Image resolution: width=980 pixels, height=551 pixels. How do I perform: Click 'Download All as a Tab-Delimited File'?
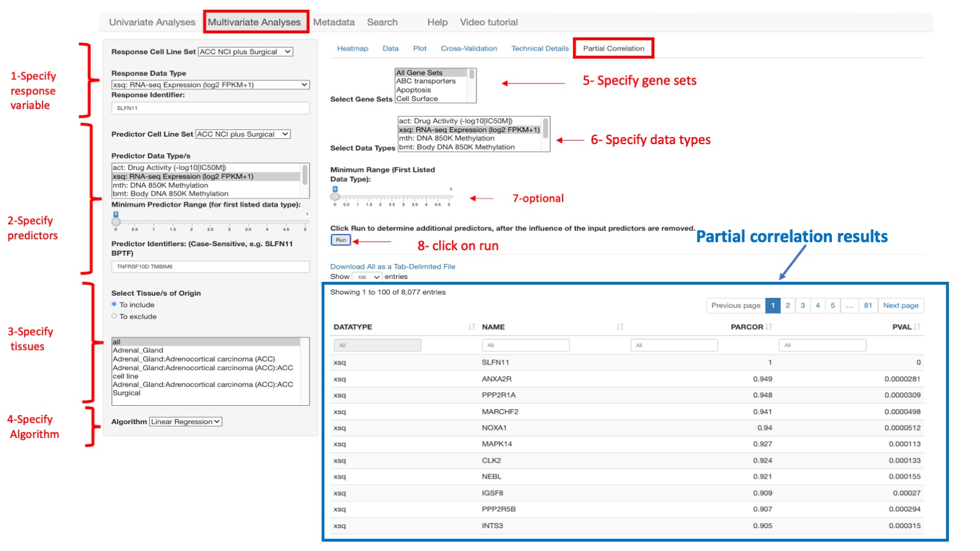tap(393, 266)
